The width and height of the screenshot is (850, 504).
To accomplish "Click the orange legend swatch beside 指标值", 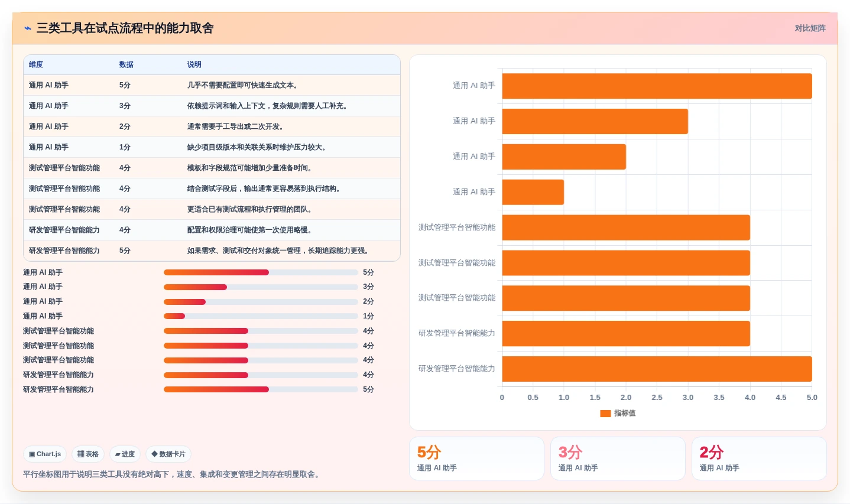I will (605, 414).
